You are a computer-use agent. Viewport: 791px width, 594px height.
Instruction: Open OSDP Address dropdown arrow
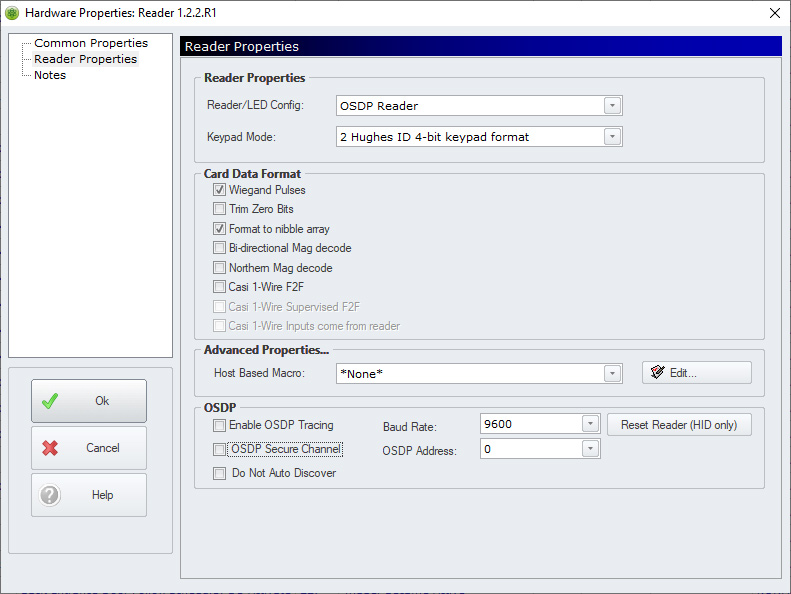click(x=590, y=449)
